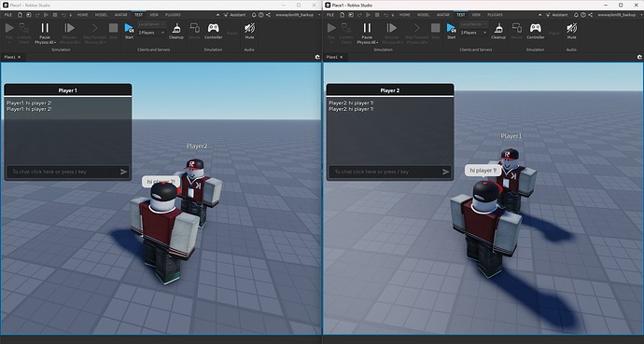Open FILE menu in Player 2 window

click(329, 15)
